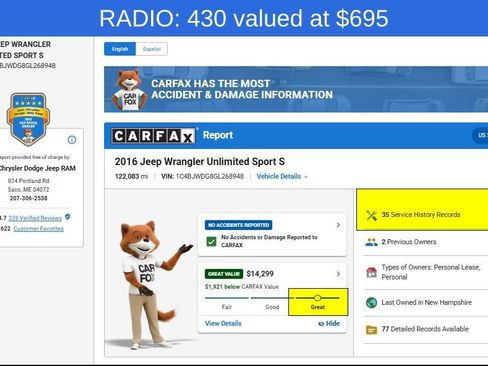This screenshot has width=488, height=366.
Task: Click the CARFAX logo
Action: 153,136
